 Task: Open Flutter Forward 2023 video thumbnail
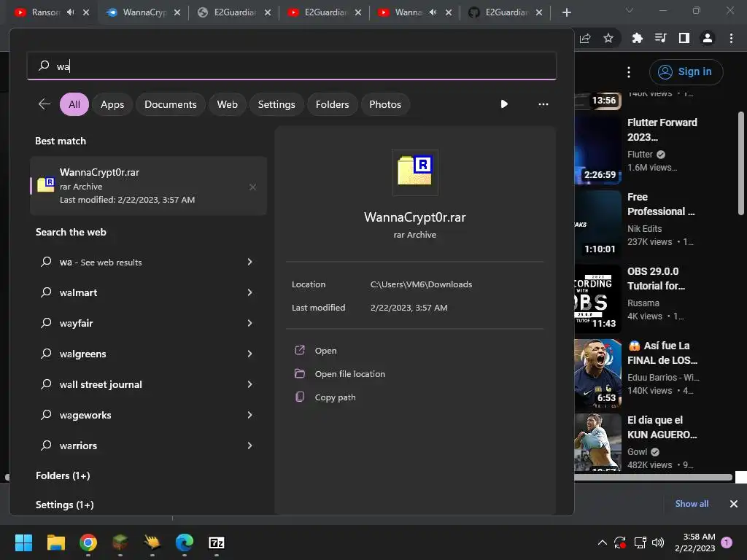pyautogui.click(x=598, y=150)
